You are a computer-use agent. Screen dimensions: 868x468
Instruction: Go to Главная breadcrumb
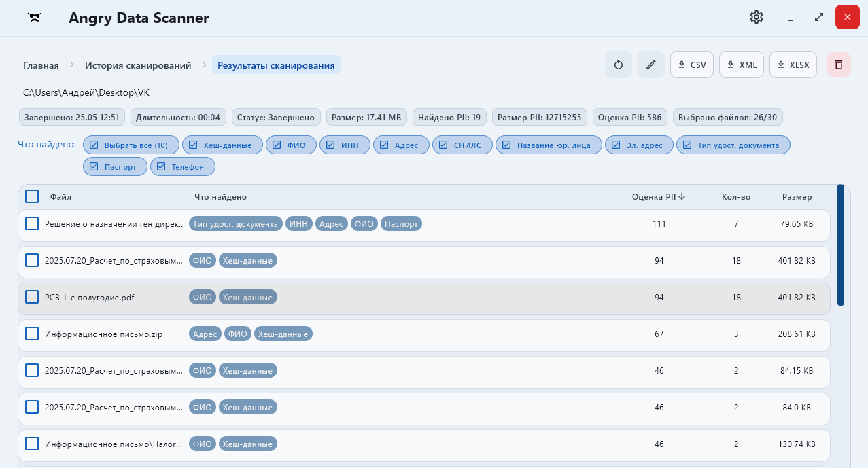click(x=41, y=65)
